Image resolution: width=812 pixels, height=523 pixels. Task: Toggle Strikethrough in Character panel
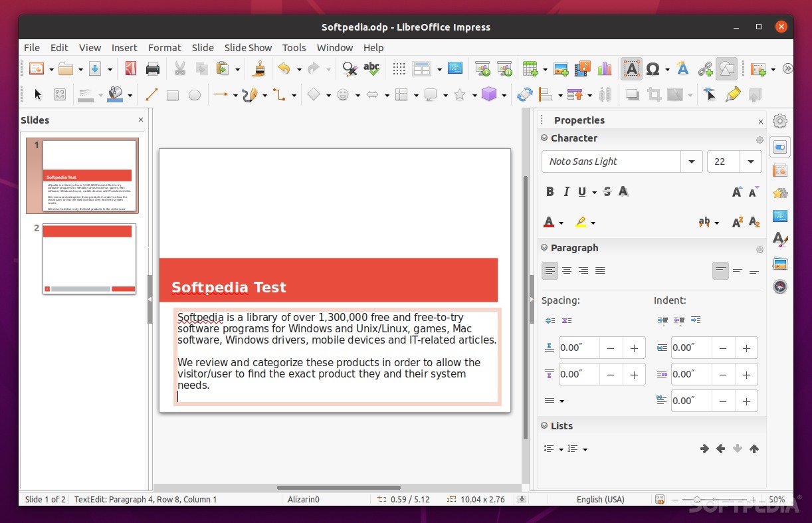tap(607, 191)
